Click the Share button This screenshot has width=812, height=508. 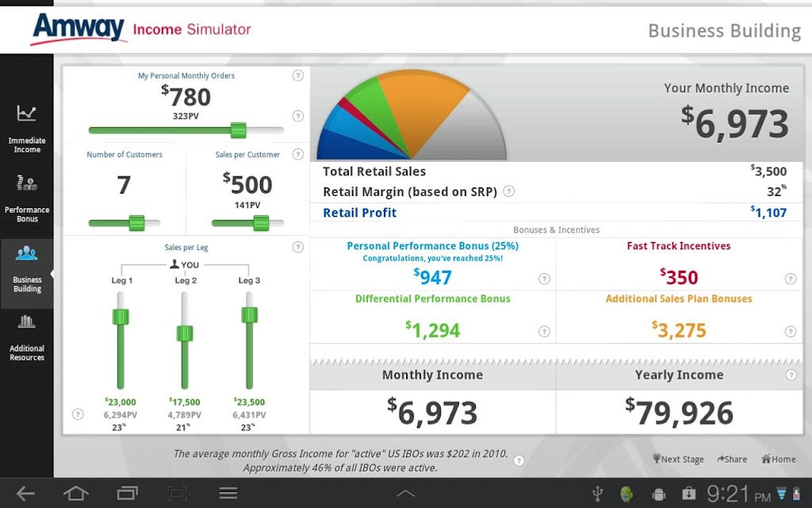[x=732, y=459]
